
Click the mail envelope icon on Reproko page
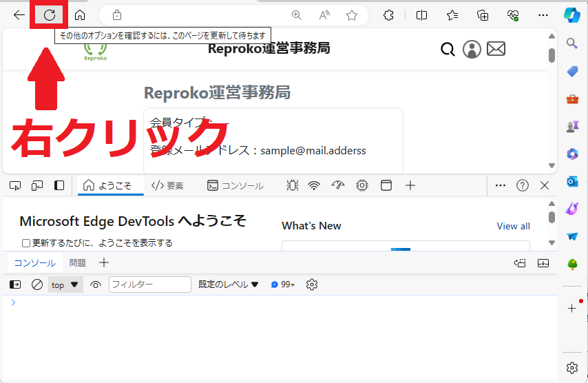click(x=496, y=49)
